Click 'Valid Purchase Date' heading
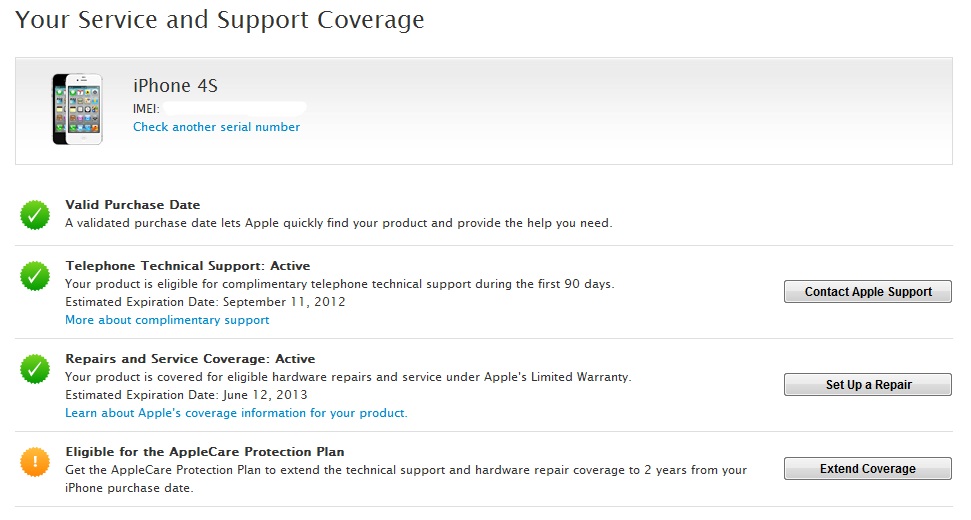The image size is (971, 520). [x=133, y=205]
